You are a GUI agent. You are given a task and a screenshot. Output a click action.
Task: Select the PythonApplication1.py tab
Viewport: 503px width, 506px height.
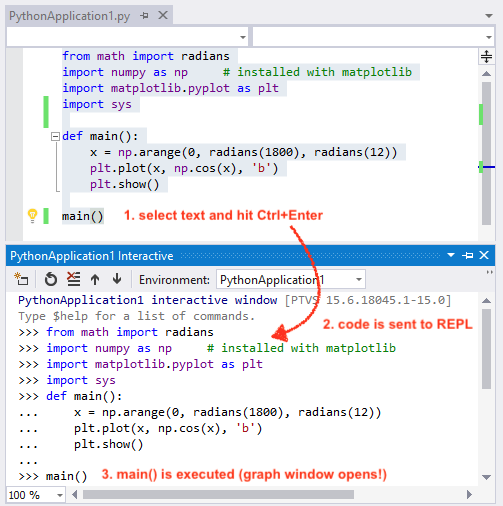(x=69, y=16)
